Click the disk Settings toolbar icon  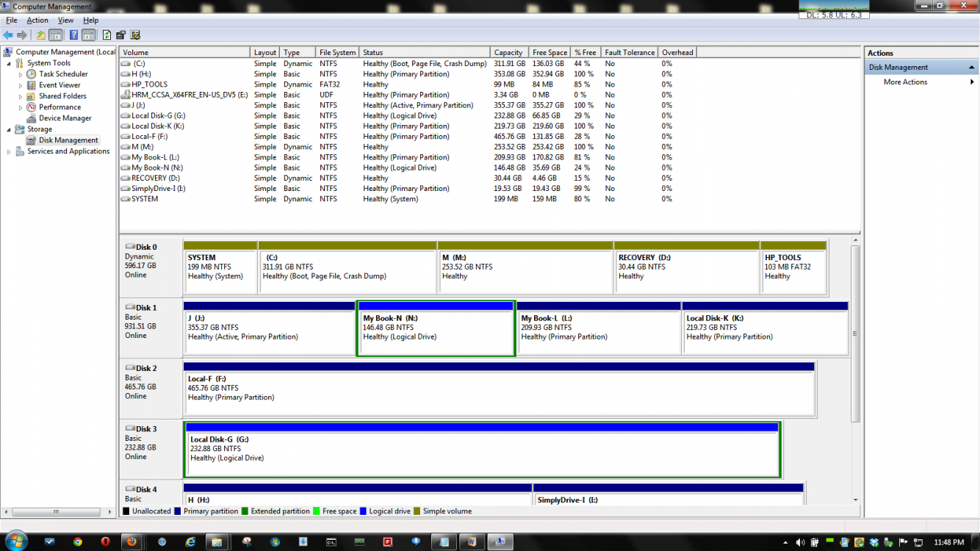tap(135, 35)
